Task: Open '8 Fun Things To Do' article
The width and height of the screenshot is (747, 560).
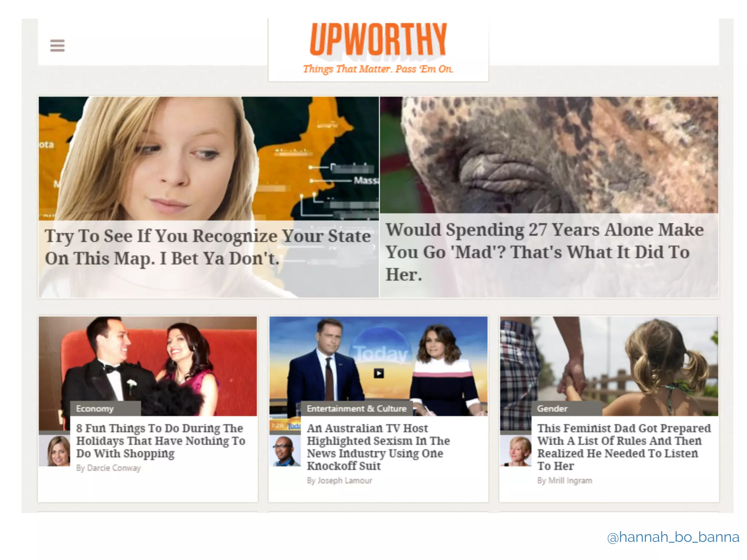Action: click(160, 440)
